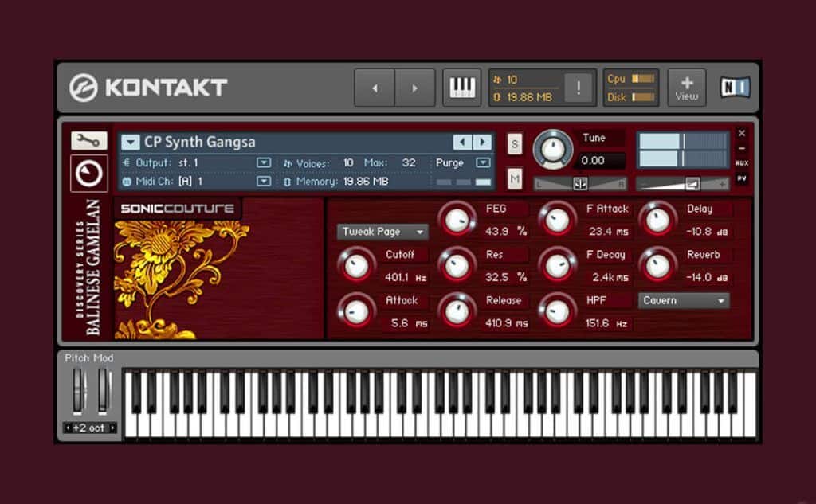The height and width of the screenshot is (504, 816).
Task: Click the Cutoff knob
Action: click(x=356, y=265)
